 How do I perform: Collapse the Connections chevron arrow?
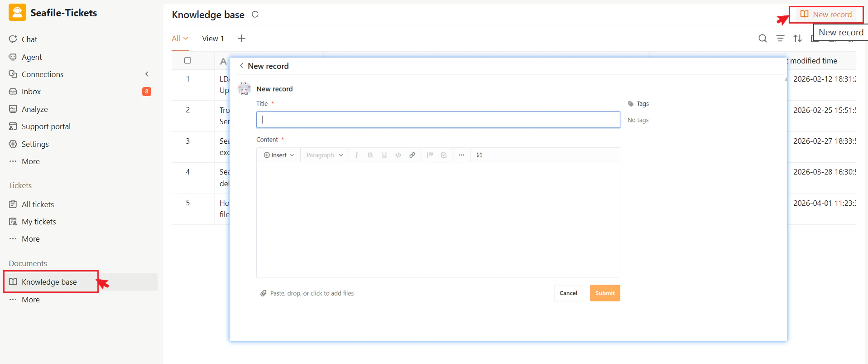coord(147,74)
